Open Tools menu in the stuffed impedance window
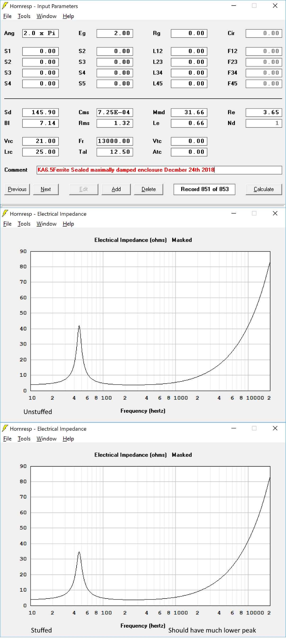This screenshot has height=644, width=286. 24,439
